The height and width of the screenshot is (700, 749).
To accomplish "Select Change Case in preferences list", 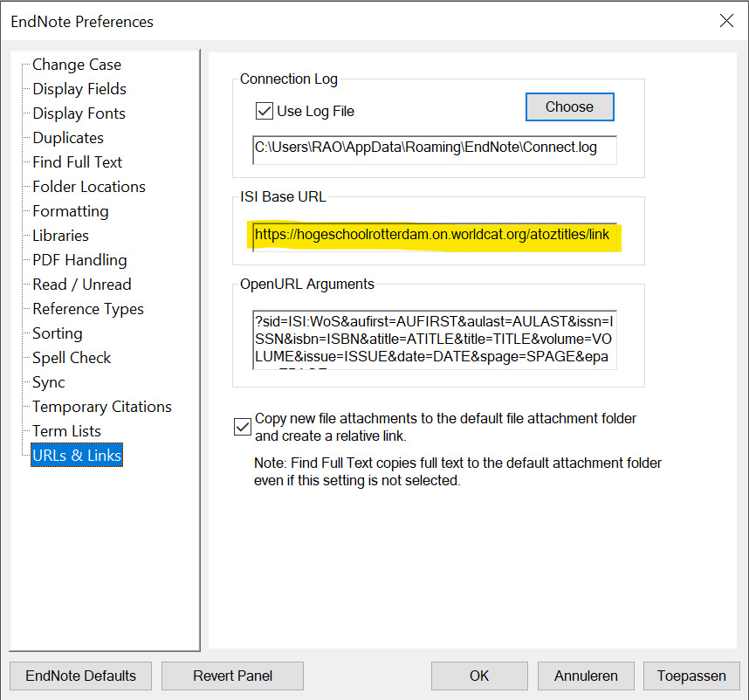I will 77,65.
